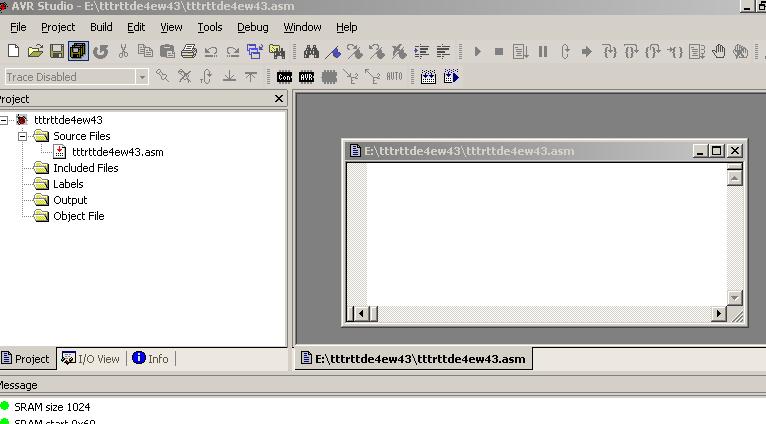Select tttrttde4ew43.asm in project tree

(x=118, y=152)
